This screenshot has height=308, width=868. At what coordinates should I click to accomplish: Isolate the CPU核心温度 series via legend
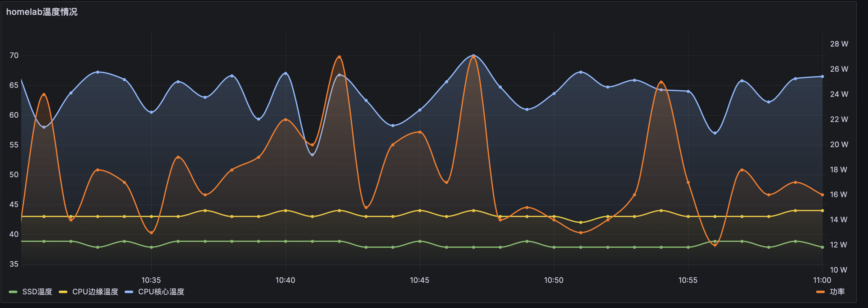coord(161,292)
